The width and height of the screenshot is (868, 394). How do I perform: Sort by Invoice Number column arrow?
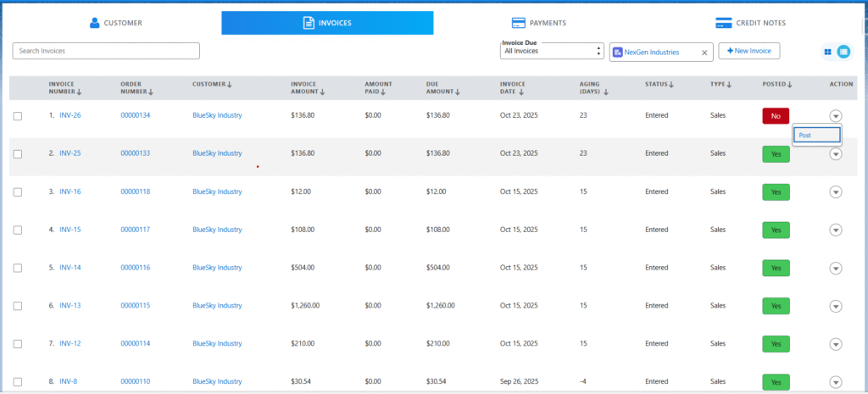click(x=79, y=92)
